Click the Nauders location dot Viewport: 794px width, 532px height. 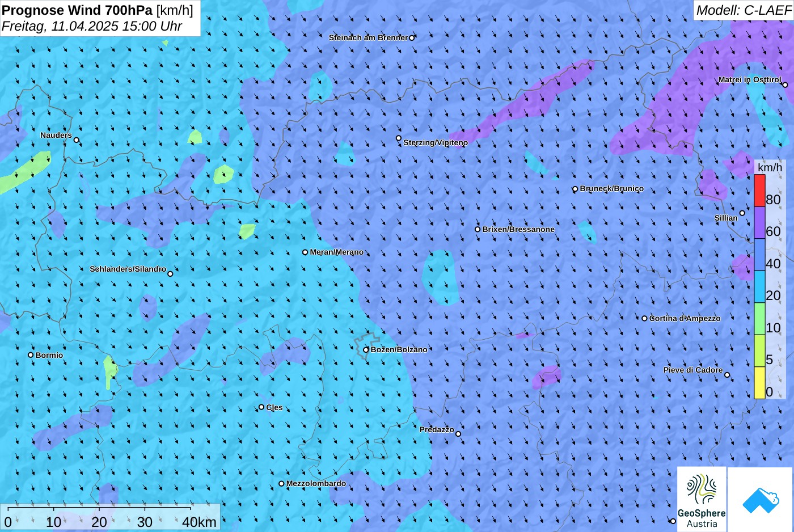77,140
